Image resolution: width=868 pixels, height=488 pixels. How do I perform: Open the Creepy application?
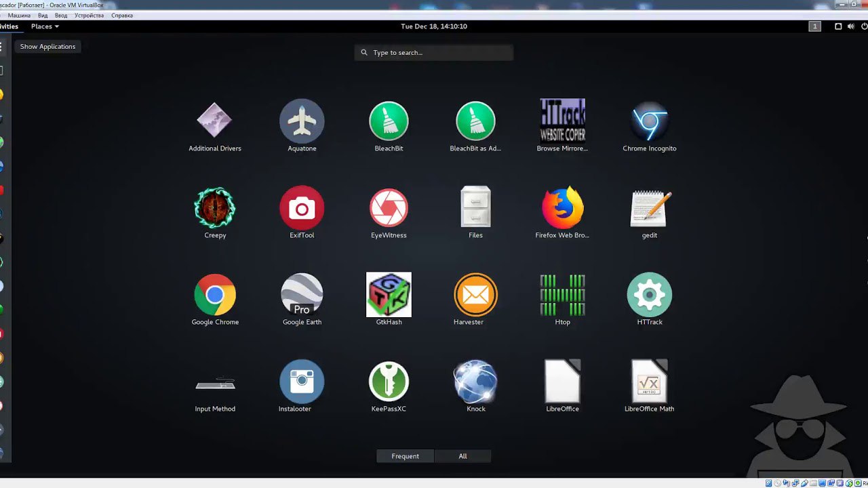(215, 208)
